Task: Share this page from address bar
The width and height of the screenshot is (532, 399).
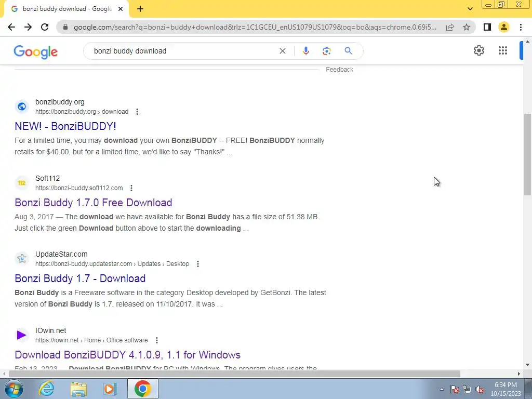Action: click(x=450, y=27)
